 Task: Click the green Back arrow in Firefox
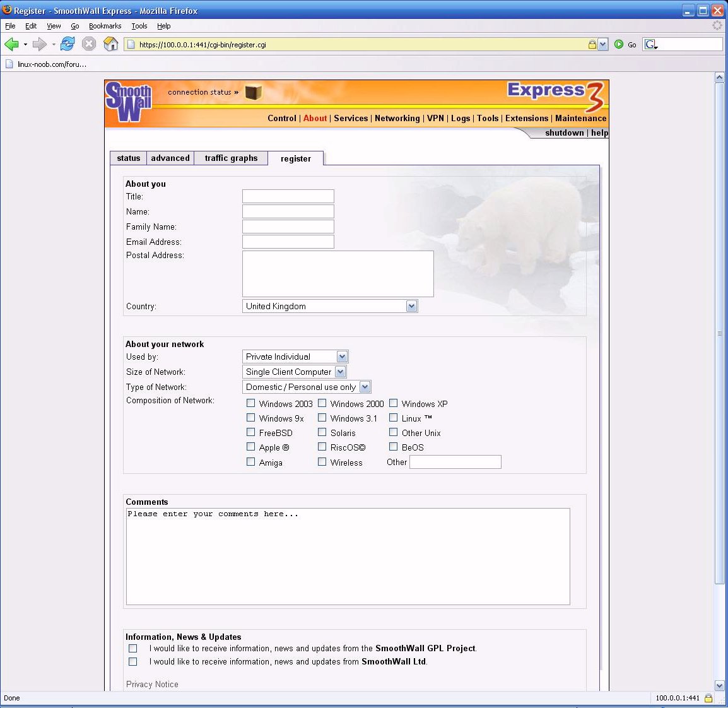11,44
